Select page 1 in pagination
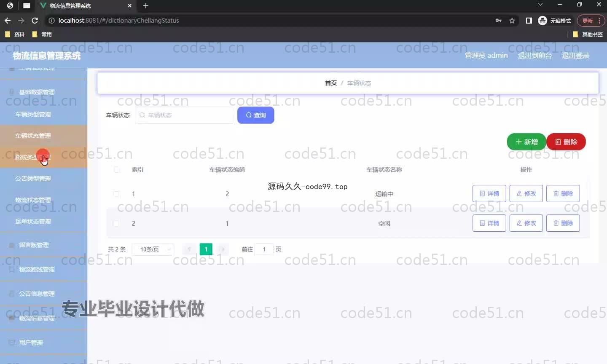 [x=206, y=249]
